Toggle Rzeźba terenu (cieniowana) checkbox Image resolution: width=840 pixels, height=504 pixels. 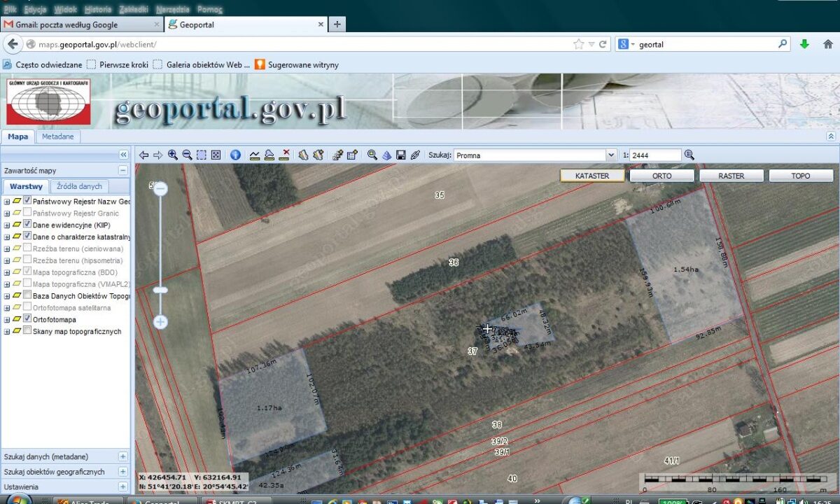27,248
